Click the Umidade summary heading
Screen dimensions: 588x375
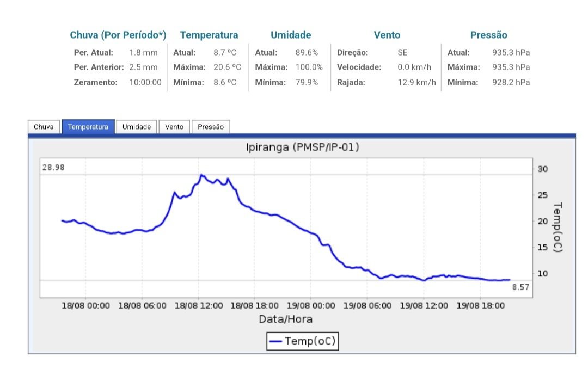coord(291,35)
